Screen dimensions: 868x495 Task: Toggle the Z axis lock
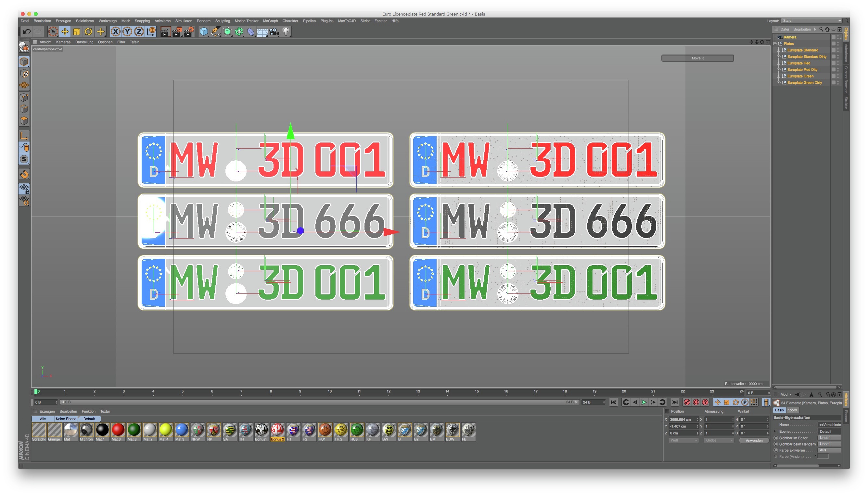139,31
